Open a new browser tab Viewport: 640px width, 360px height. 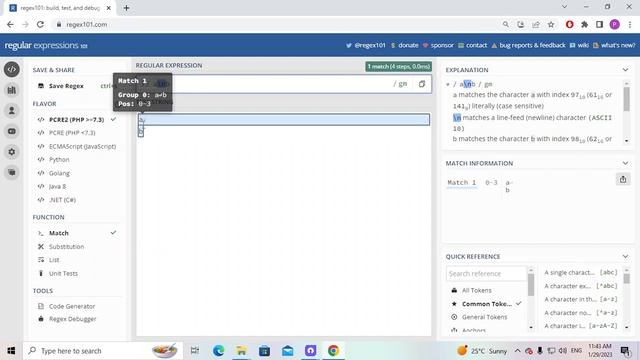click(x=127, y=8)
